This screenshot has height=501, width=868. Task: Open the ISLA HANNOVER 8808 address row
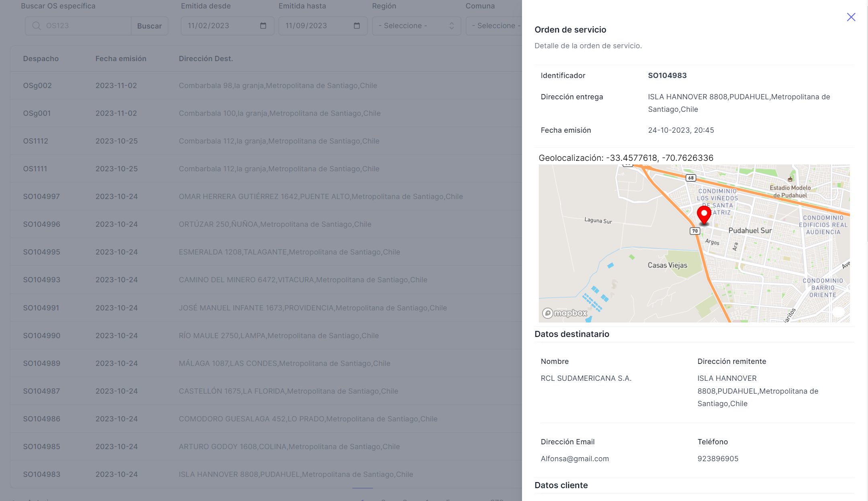coord(296,474)
